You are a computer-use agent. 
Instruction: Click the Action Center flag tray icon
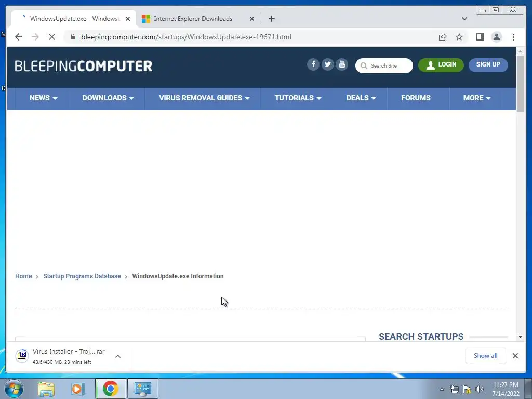coord(467,389)
